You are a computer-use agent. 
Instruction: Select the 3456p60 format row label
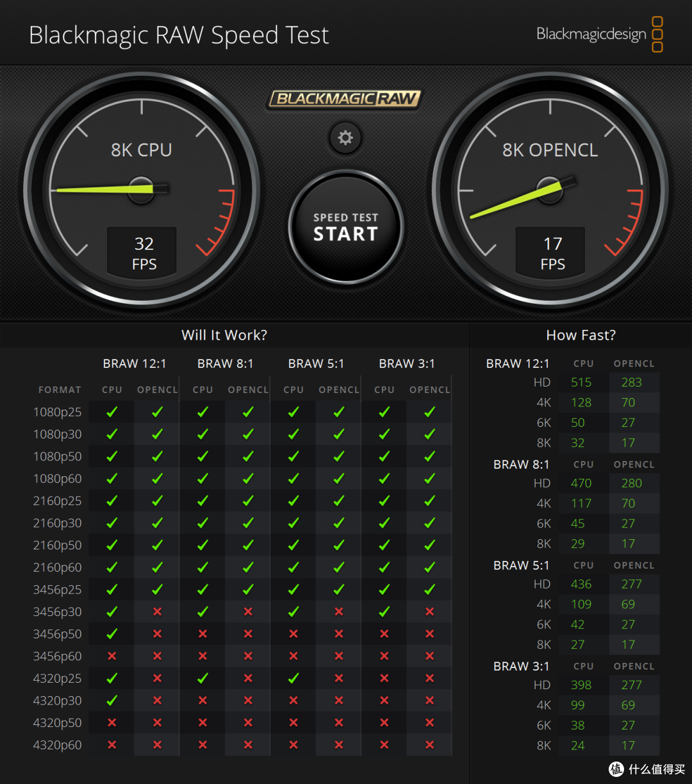click(58, 656)
